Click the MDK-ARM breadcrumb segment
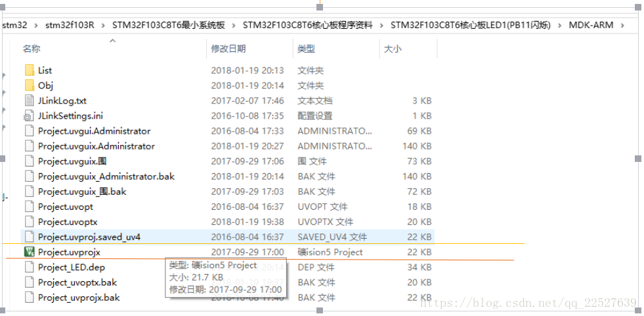The width and height of the screenshot is (644, 316). pyautogui.click(x=591, y=25)
